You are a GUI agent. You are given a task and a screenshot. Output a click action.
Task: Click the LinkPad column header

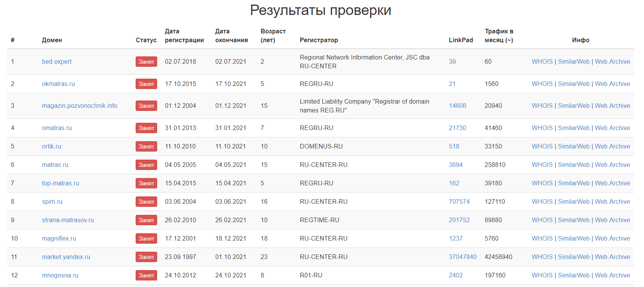(x=461, y=40)
